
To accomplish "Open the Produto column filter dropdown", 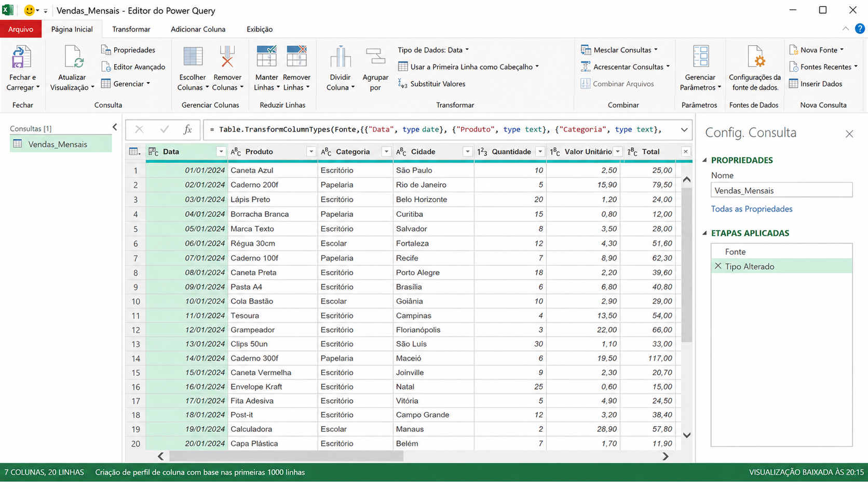I will pos(311,152).
